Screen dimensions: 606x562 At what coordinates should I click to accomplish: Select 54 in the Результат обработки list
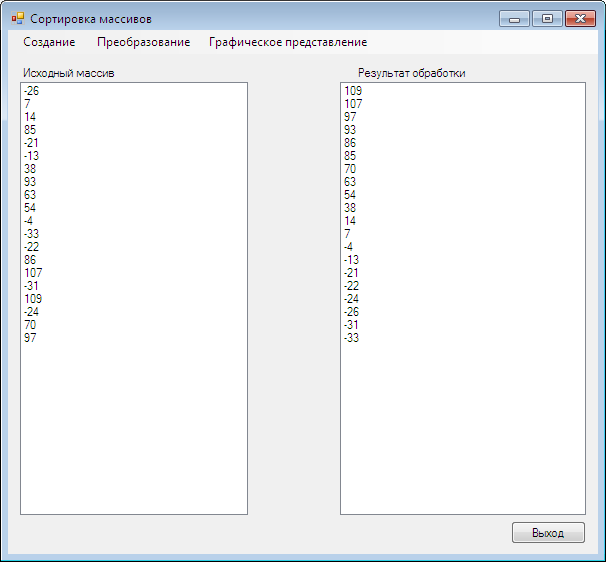click(463, 195)
